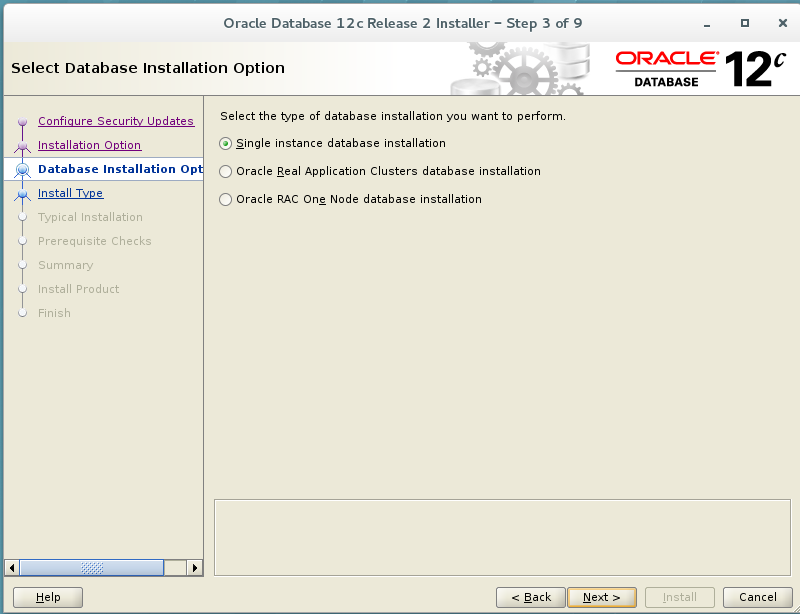Image resolution: width=800 pixels, height=614 pixels.
Task: Click right arrow of sidebar horizontal scrollbar
Action: pos(194,568)
